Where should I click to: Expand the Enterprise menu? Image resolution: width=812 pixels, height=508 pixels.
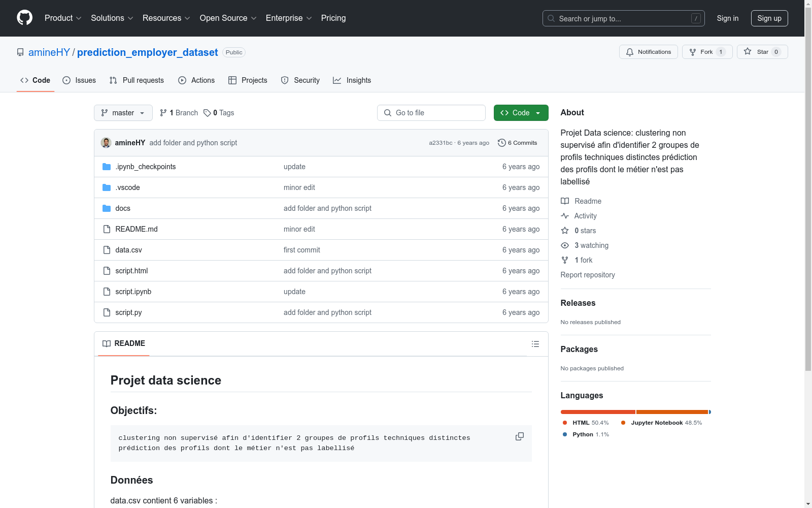(289, 18)
